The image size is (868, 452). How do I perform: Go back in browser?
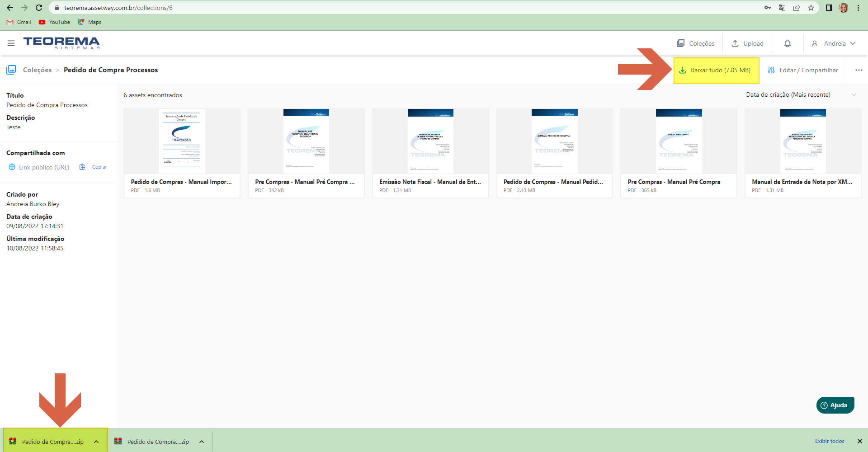tap(10, 8)
